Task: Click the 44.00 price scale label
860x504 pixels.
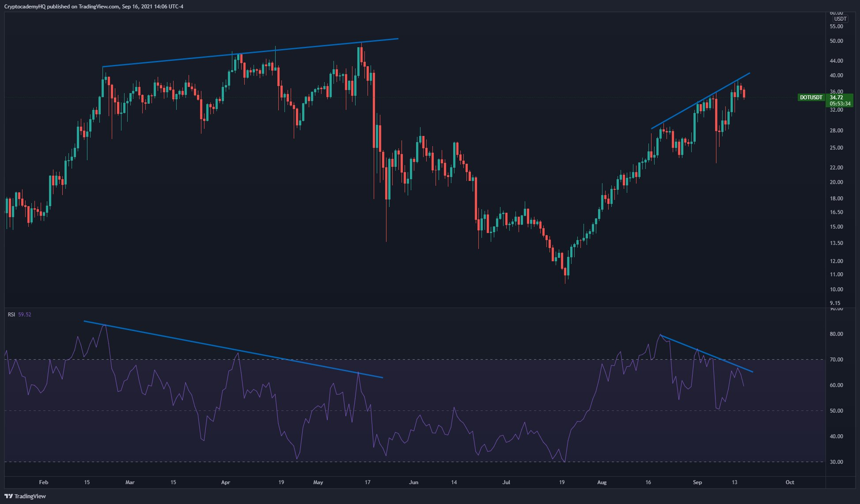Action: [x=836, y=61]
